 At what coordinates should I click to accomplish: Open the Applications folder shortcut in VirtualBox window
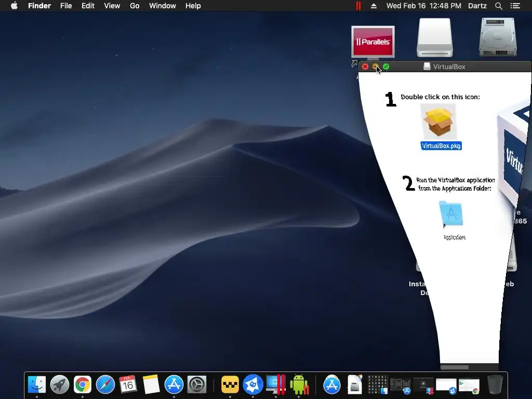tap(451, 214)
